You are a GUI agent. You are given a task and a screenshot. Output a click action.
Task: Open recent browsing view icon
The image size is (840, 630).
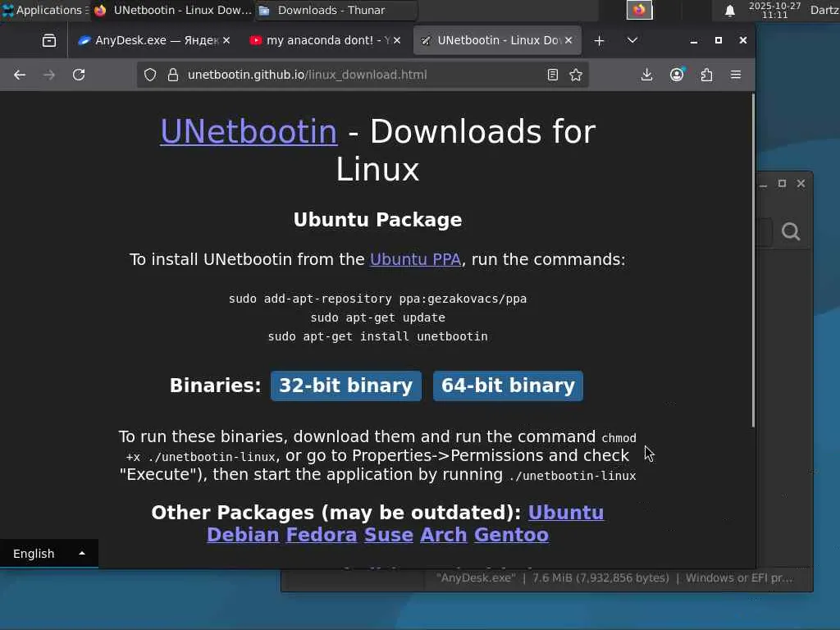click(x=49, y=41)
